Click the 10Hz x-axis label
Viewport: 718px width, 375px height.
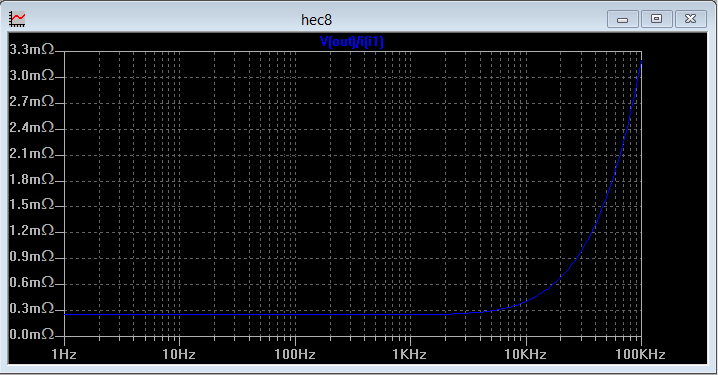click(179, 354)
